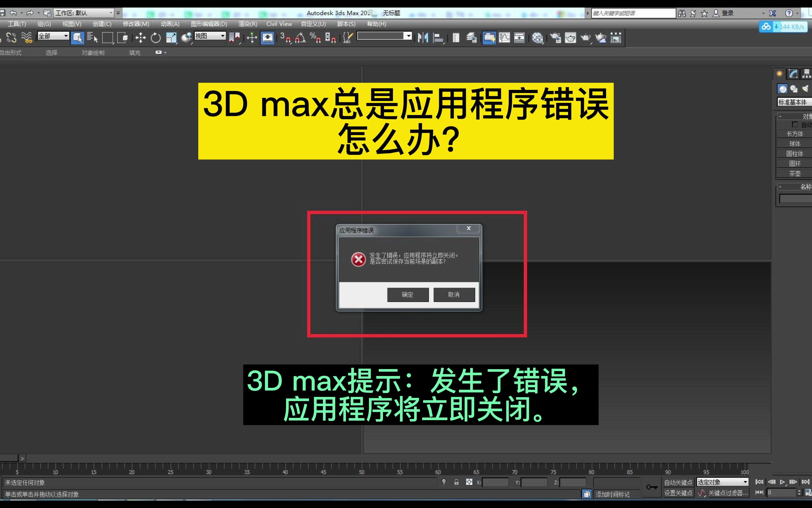
Task: Open the Curve Editor
Action: (x=504, y=38)
